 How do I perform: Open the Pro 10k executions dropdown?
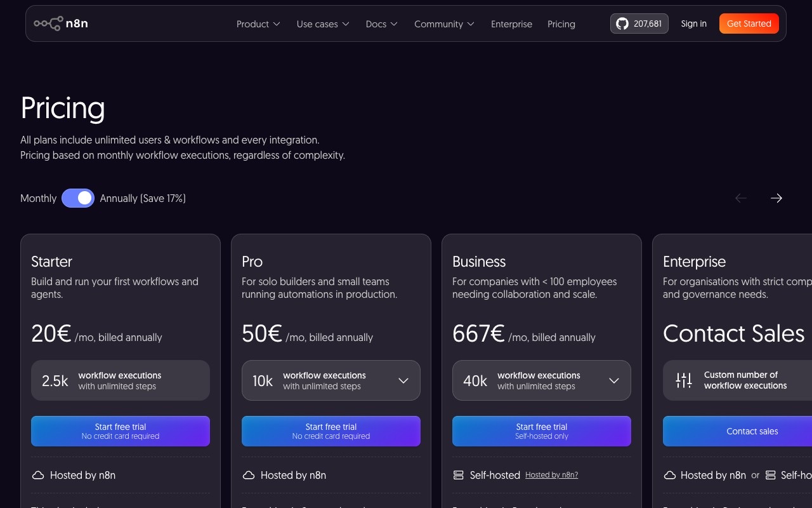pyautogui.click(x=331, y=380)
